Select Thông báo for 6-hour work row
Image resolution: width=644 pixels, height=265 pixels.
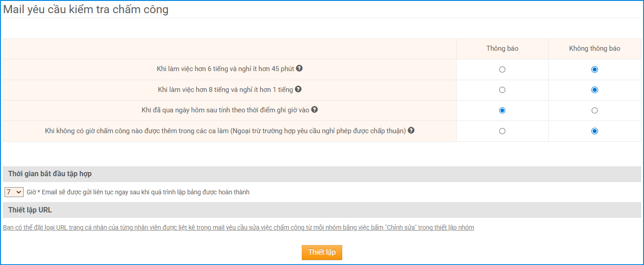pyautogui.click(x=502, y=69)
